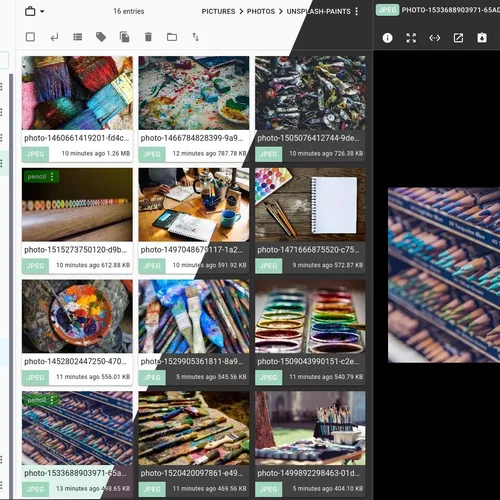
Task: Select the outdoor easel thumbnail photo-1499892298463
Action: (x=310, y=428)
